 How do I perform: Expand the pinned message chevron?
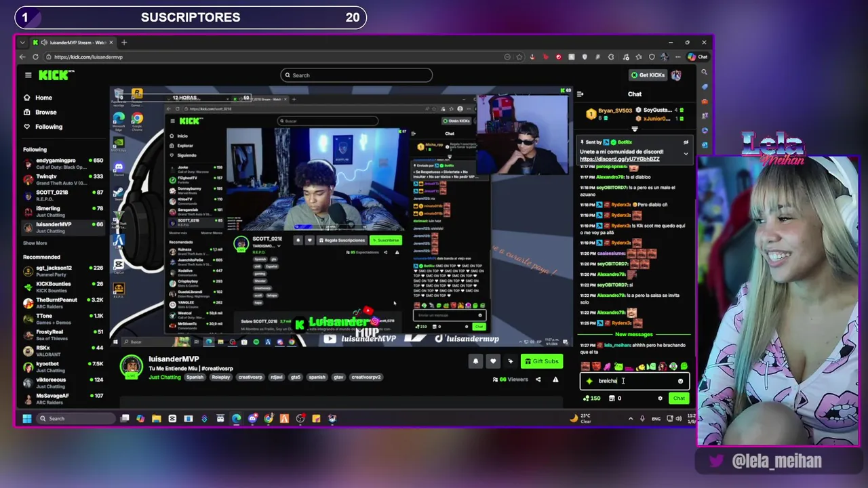pyautogui.click(x=686, y=154)
